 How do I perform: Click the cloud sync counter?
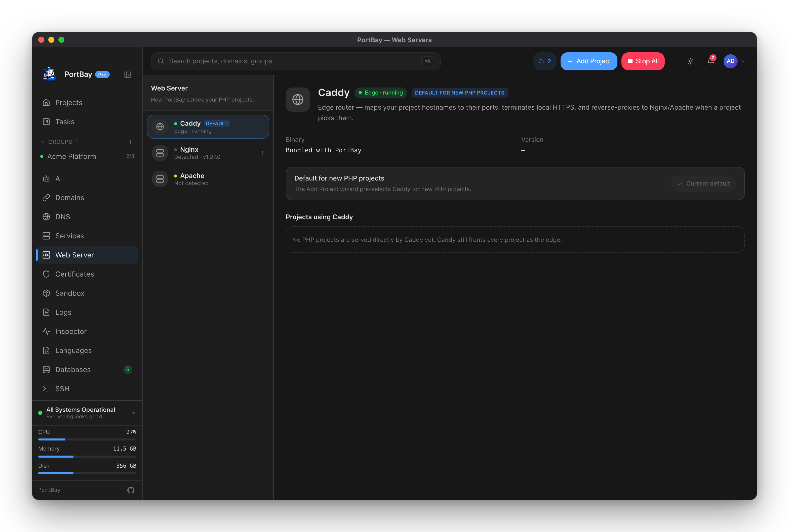544,61
